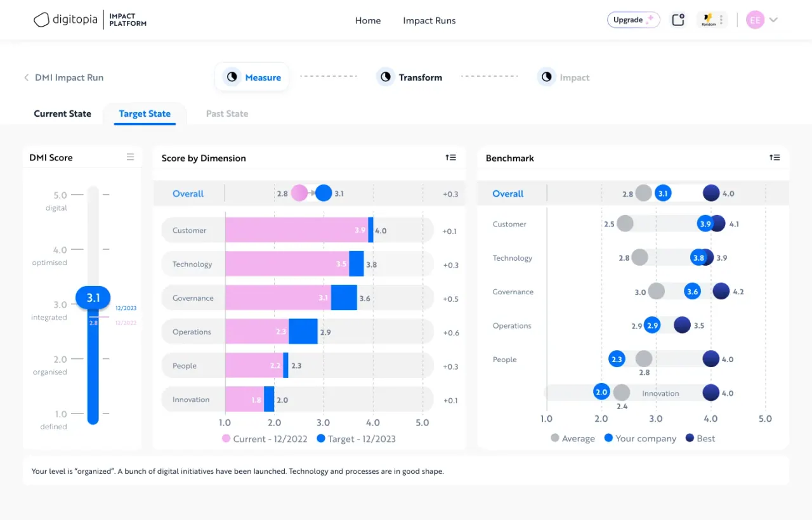
Task: Click the 2.3 People your-company marker
Action: pyautogui.click(x=617, y=359)
